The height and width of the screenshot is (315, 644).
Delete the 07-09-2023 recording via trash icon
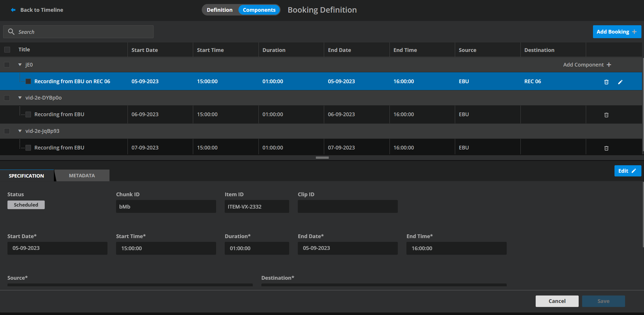[x=606, y=148]
